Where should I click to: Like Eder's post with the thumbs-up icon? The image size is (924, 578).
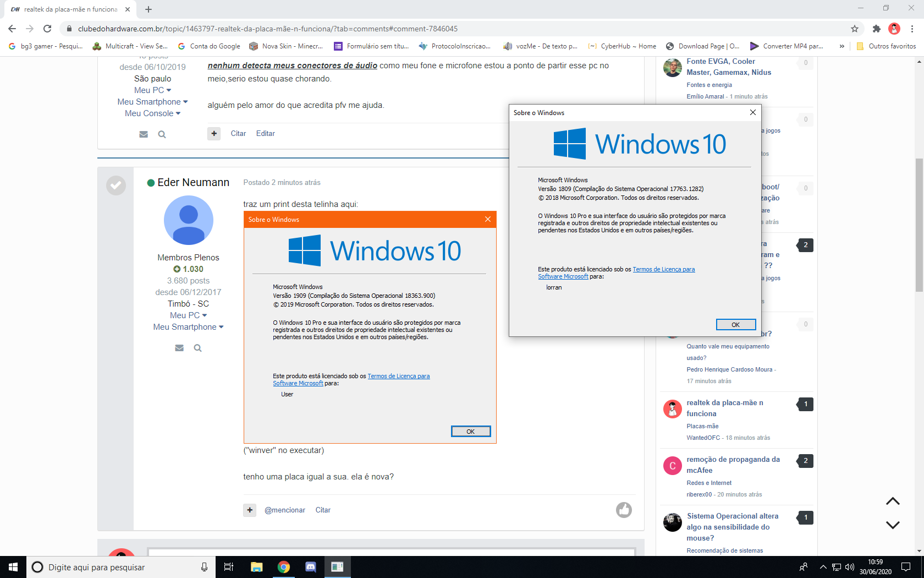point(624,510)
